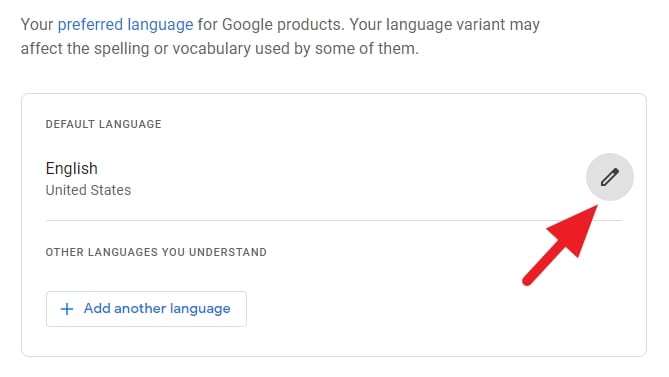The image size is (669, 377).
Task: Click the plus icon beside Add another language
Action: pyautogui.click(x=67, y=309)
